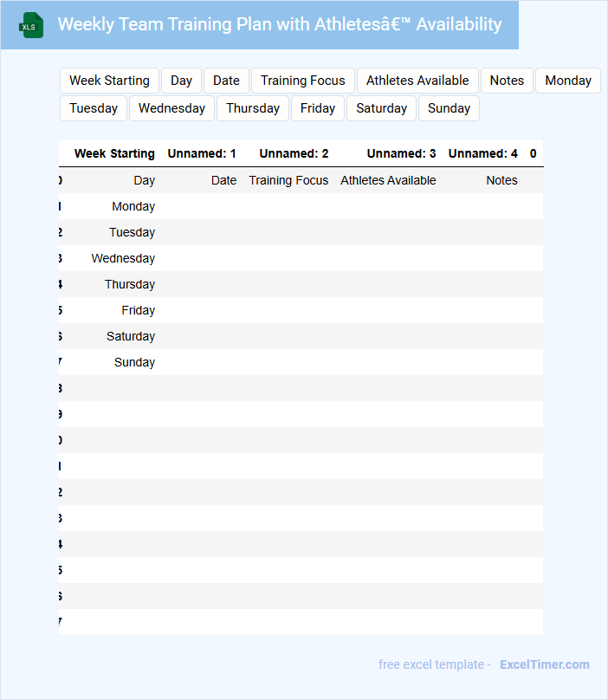Click the Notes table cell
608x700 pixels.
pos(501,180)
